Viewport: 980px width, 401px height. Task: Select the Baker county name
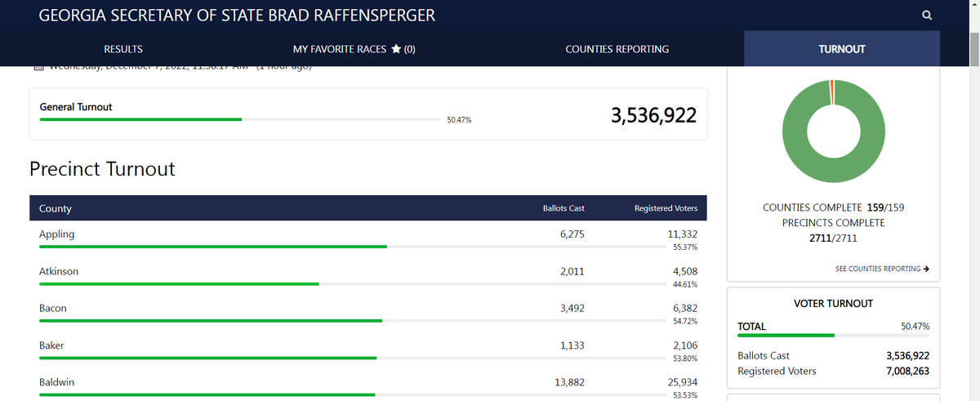(x=51, y=345)
